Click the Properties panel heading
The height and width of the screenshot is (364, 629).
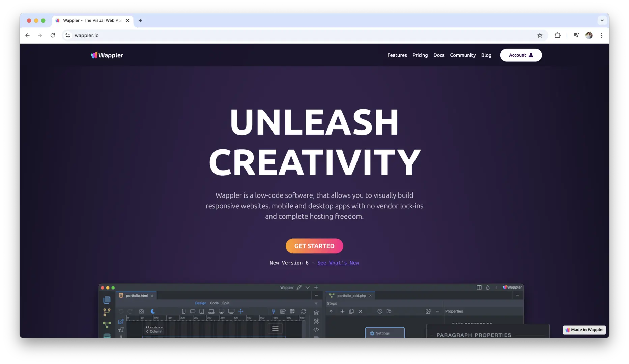(454, 311)
